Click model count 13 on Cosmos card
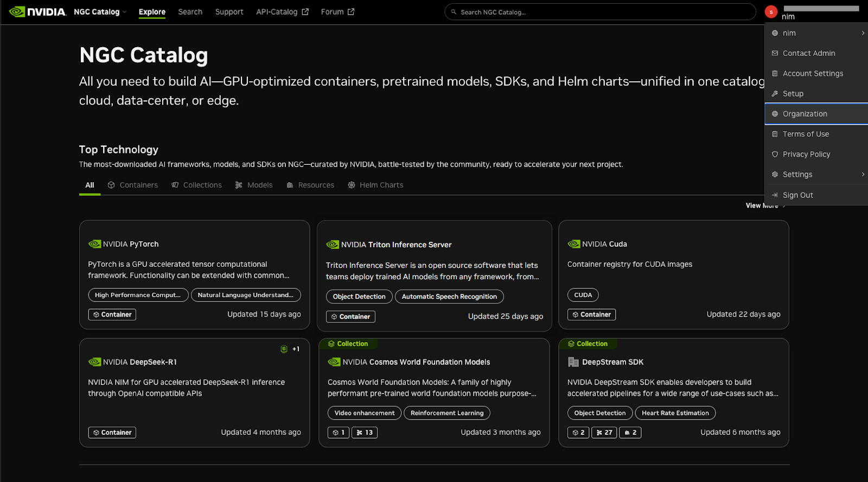The image size is (868, 482). point(365,433)
